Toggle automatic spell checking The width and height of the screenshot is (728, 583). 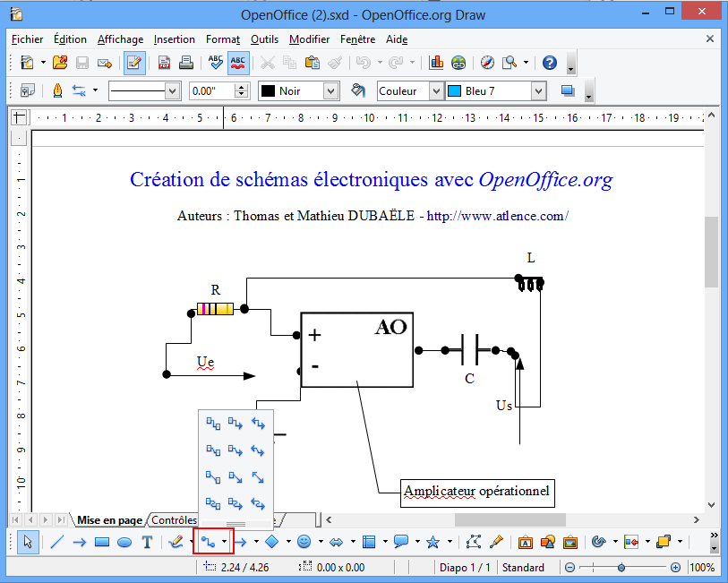coord(238,63)
